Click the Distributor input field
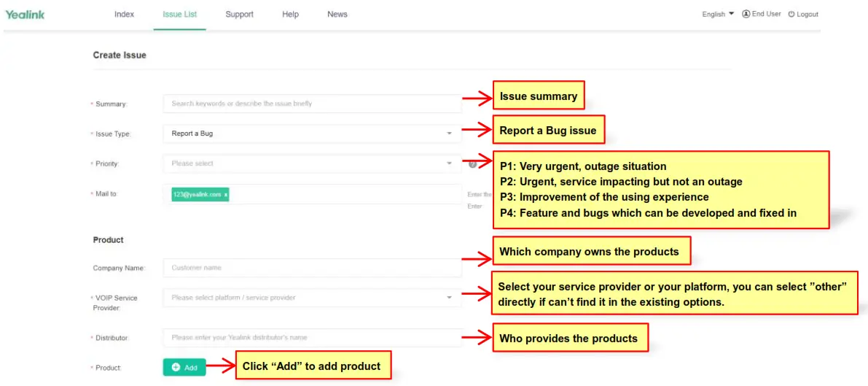This screenshot has width=868, height=386. tap(312, 338)
